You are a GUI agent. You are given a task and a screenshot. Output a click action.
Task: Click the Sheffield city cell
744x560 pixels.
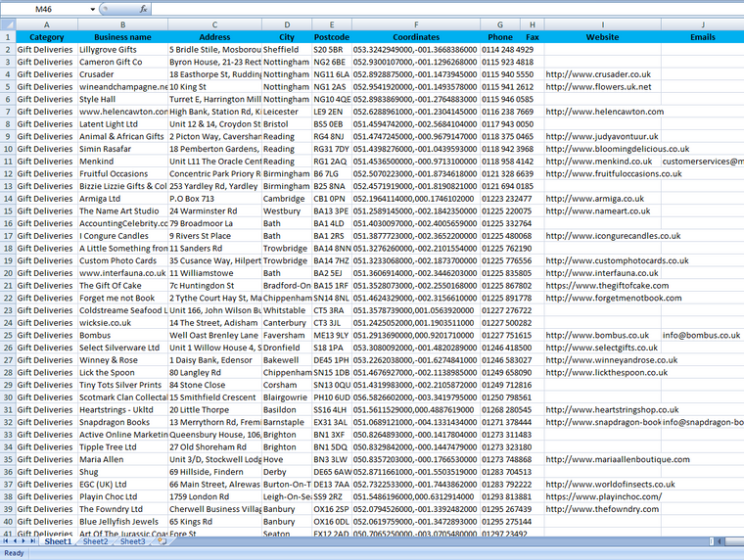[287, 49]
